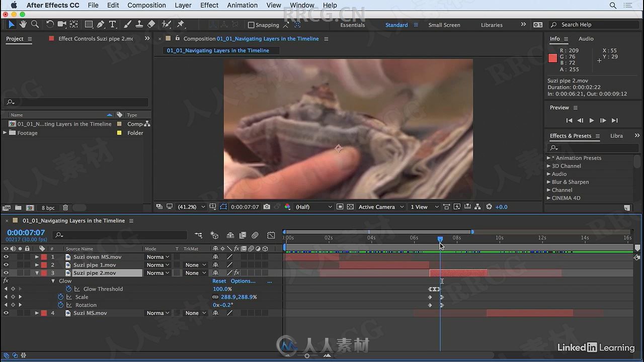Screen dimensions: 644x362
Task: Click the composition mini-flowchart icon
Action: click(199, 235)
